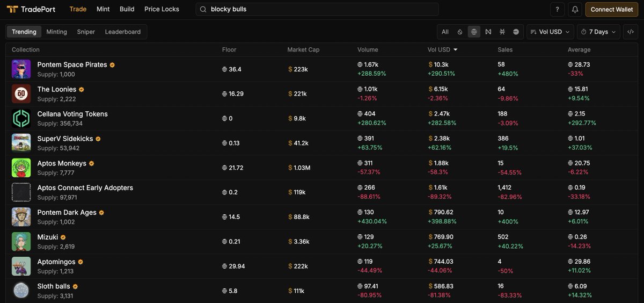Viewport: 644px width, 303px height.
Task: Click the search magnifier icon
Action: point(203,9)
